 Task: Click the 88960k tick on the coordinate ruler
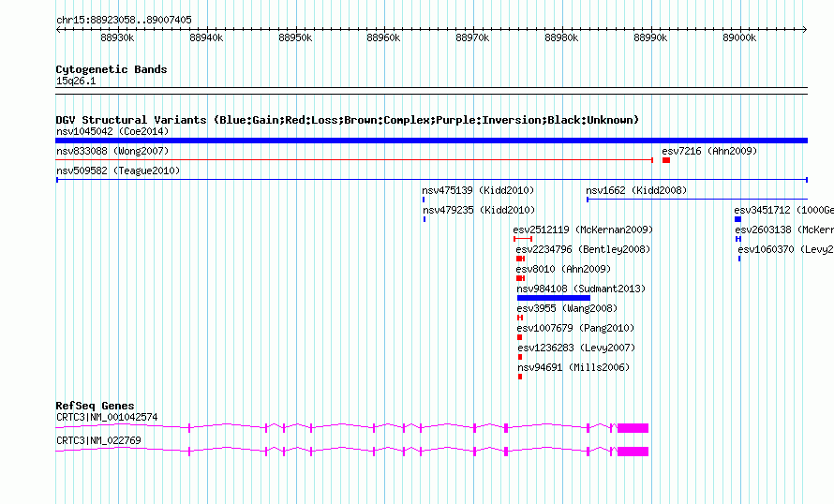point(383,37)
